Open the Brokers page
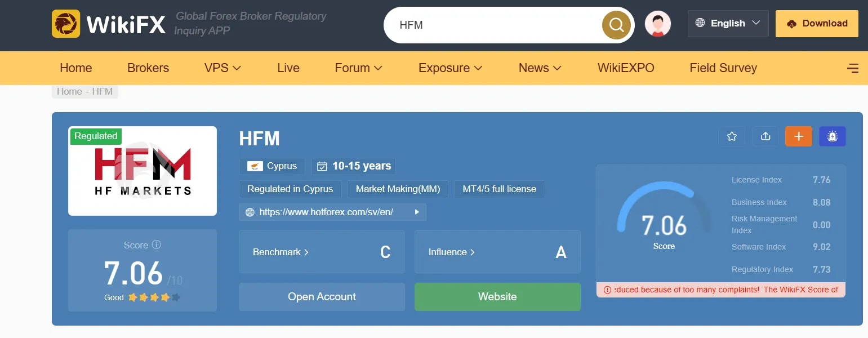868x338 pixels. point(148,68)
